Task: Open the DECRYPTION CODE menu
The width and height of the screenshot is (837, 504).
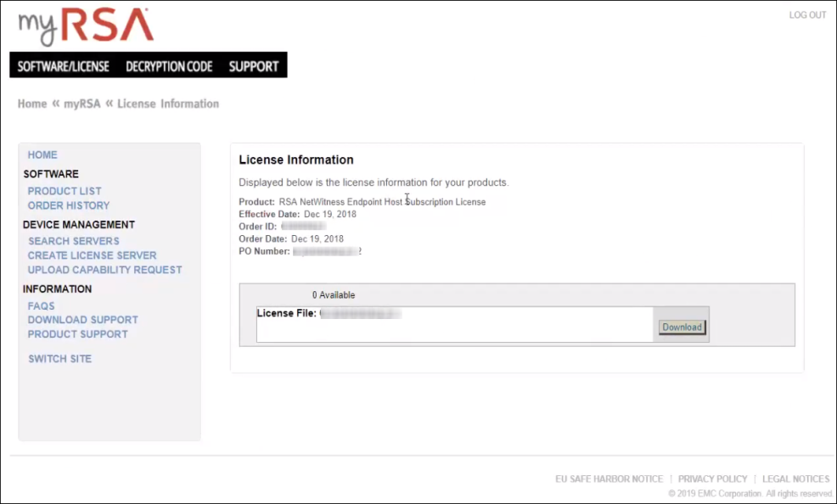Action: tap(169, 66)
